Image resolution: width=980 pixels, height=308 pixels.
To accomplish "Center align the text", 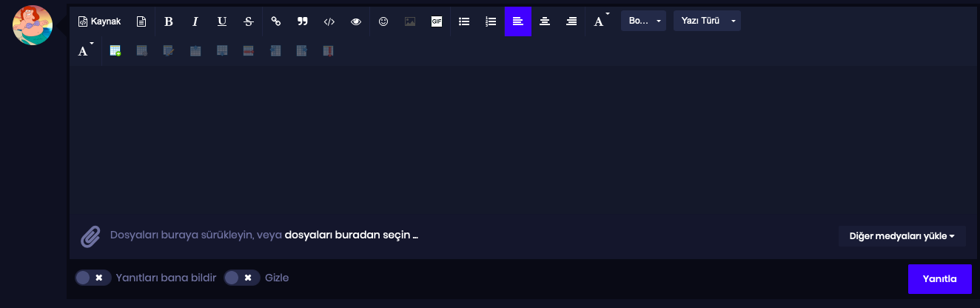I will pyautogui.click(x=545, y=21).
